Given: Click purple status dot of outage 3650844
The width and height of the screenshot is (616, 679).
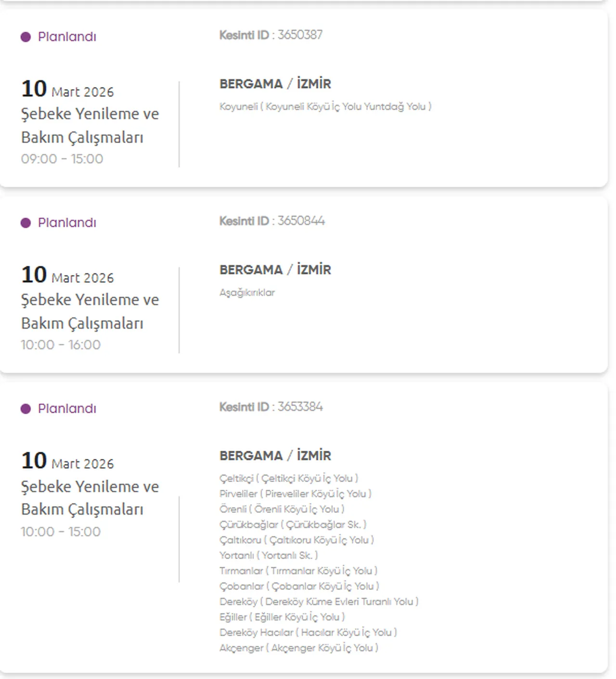Looking at the screenshot, I should coord(26,223).
